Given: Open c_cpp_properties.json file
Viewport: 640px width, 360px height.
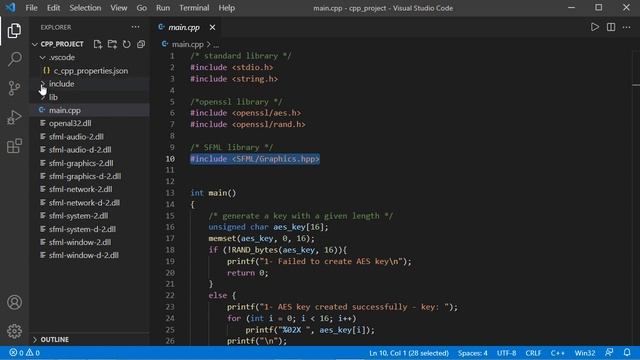Looking at the screenshot, I should pos(91,71).
